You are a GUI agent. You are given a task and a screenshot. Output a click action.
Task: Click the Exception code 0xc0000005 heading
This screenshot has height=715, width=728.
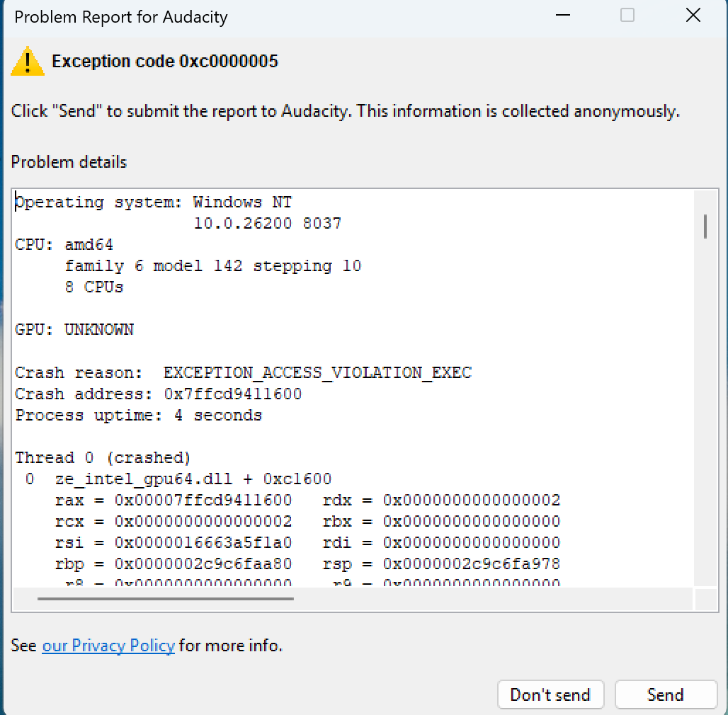tap(165, 62)
